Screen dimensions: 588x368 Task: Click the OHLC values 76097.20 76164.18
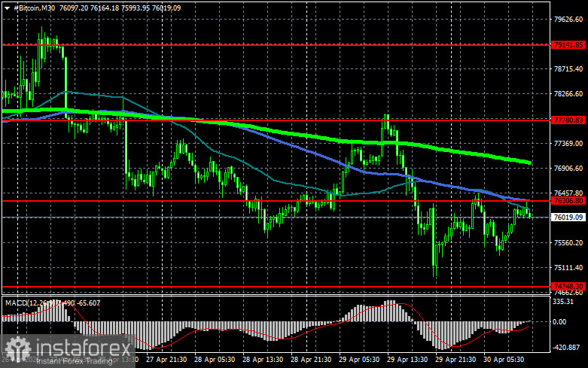click(90, 8)
